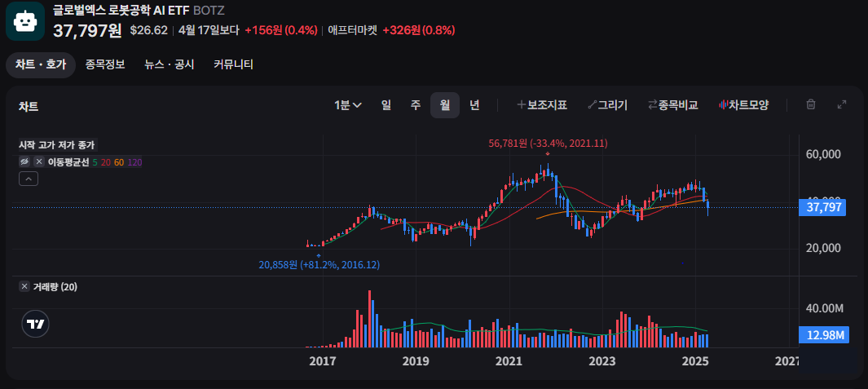Open the 그리기 drawing tools

click(x=607, y=105)
